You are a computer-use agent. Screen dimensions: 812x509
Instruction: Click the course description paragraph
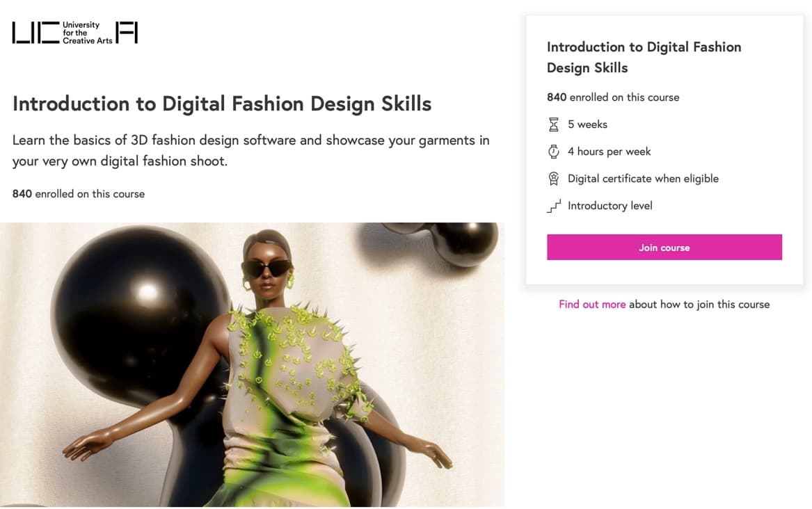250,150
